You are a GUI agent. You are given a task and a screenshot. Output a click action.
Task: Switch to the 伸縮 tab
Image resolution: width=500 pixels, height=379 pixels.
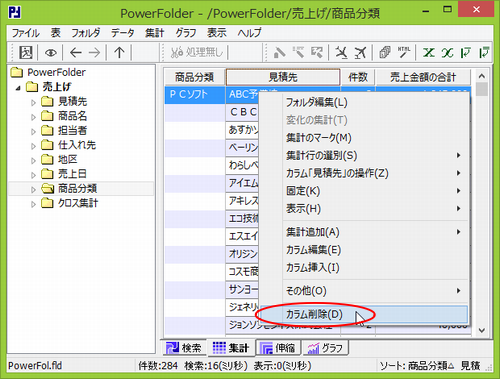(x=279, y=348)
